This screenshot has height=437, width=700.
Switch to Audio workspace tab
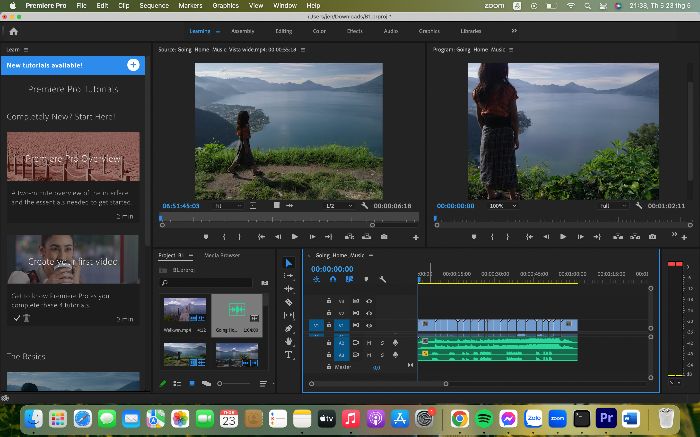coord(391,31)
